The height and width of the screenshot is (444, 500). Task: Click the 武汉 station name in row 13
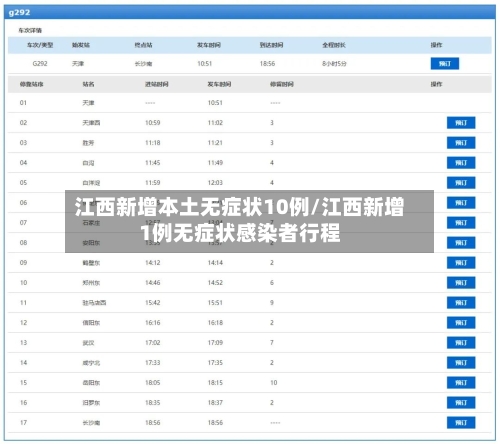tap(88, 343)
